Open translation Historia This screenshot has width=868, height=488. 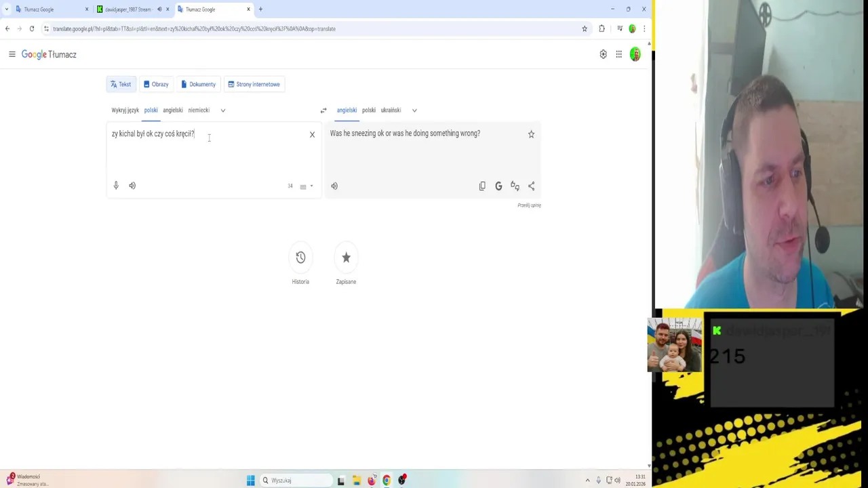300,258
